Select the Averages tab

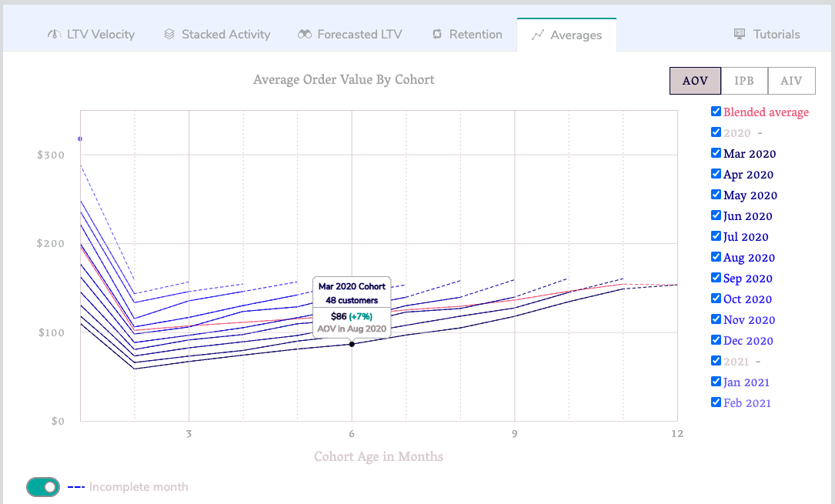click(x=566, y=35)
